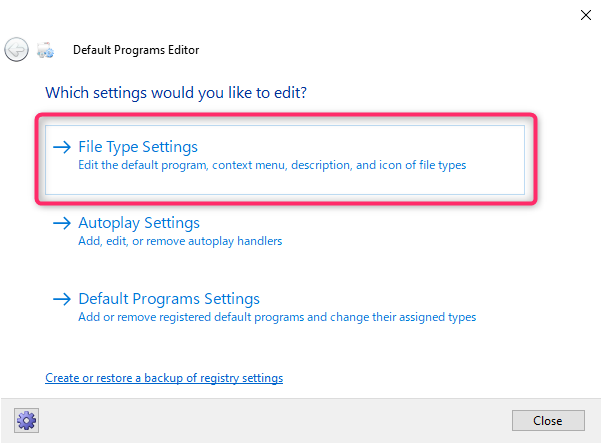Click the Default Programs Editor app icon
The height and width of the screenshot is (444, 602).
[x=45, y=50]
